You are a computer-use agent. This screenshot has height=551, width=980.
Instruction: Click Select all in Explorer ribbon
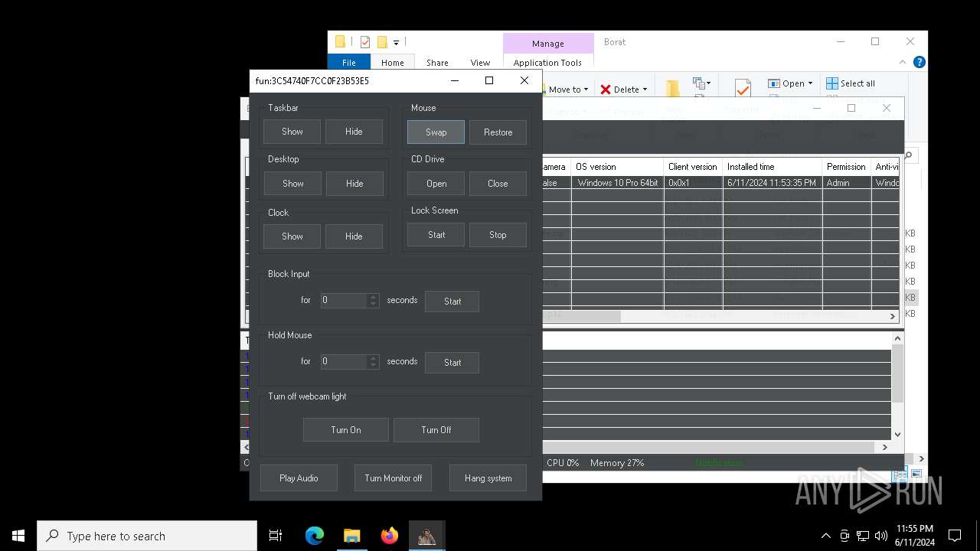pyautogui.click(x=851, y=83)
